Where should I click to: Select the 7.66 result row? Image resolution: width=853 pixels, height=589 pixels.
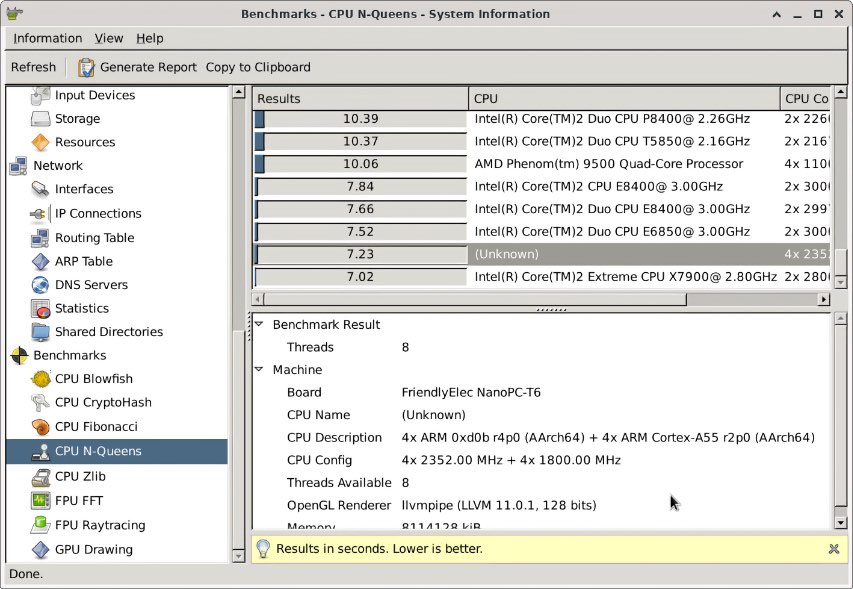click(x=542, y=209)
